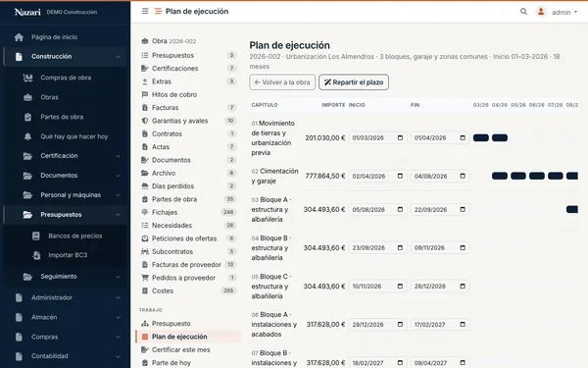The height and width of the screenshot is (368, 588).
Task: Click Repartir el plazo button
Action: coord(354,82)
